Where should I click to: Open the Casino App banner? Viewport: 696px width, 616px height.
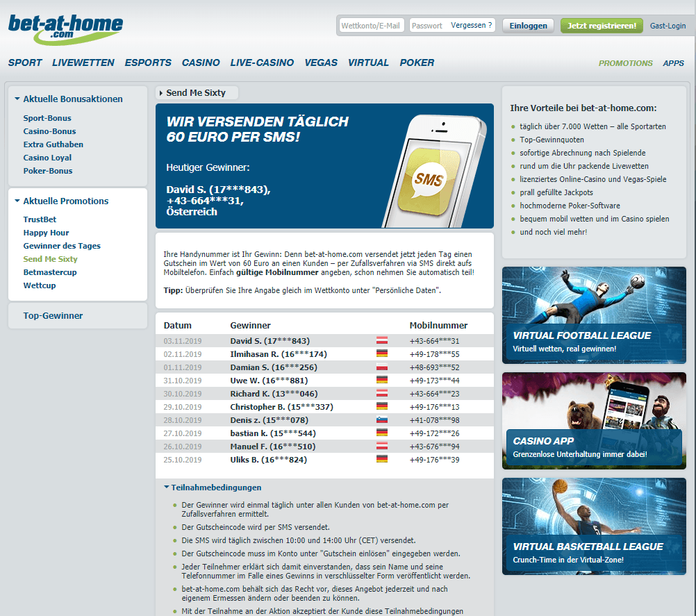tap(594, 421)
